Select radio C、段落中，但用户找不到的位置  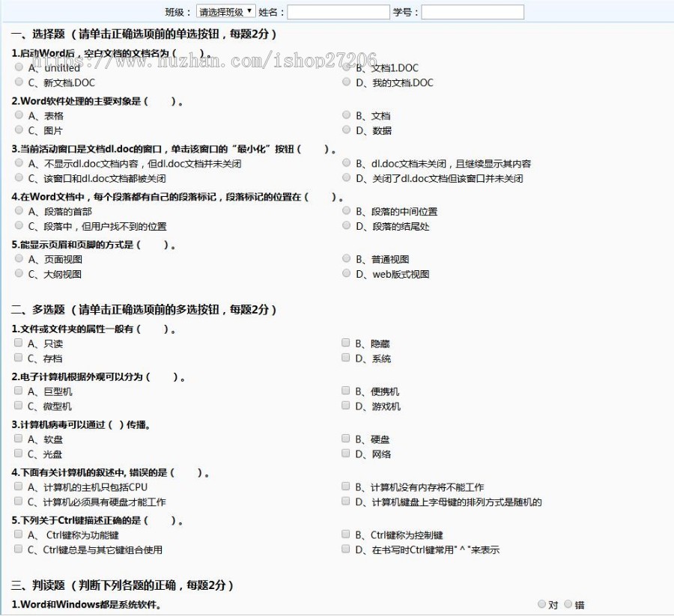coord(19,225)
